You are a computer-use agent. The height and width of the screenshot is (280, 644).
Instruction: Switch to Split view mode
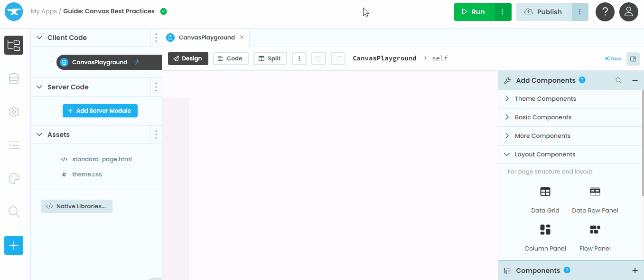[270, 58]
